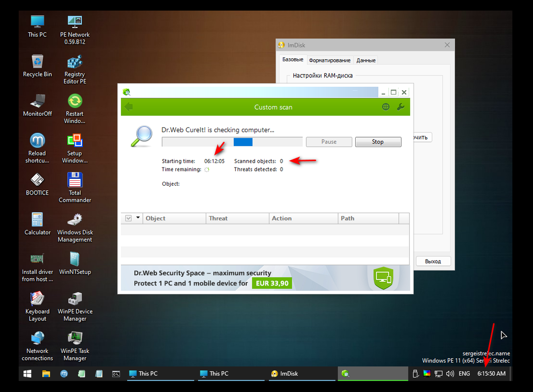Screen dimensions: 533x392
Task: Open WinPE Device Manager shortcut
Action: [75, 307]
